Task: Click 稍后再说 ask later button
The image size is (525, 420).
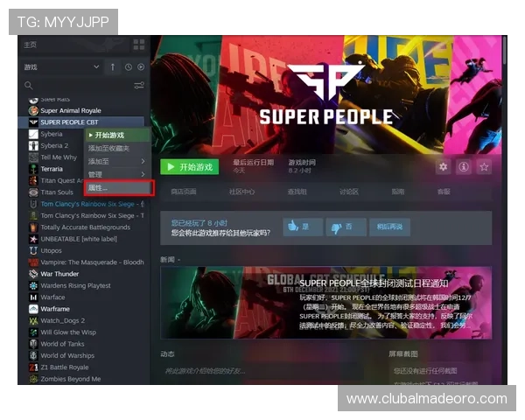Action: tap(391, 227)
